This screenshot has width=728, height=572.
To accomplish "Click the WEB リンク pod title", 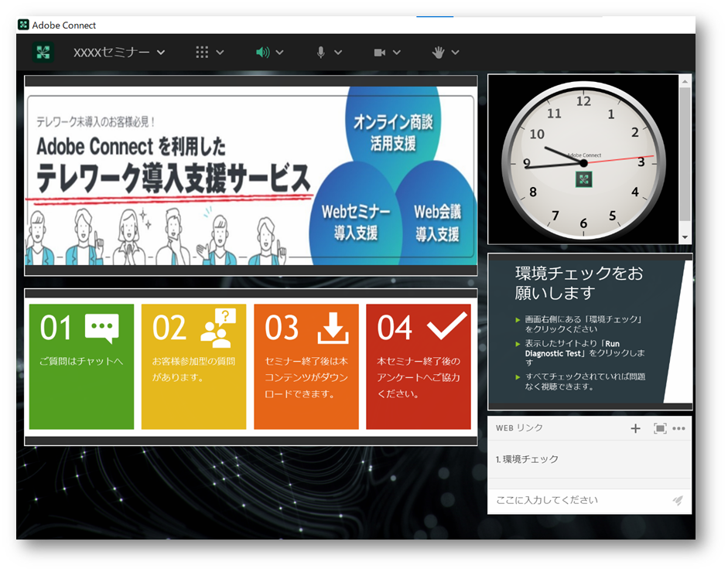I will 519,427.
